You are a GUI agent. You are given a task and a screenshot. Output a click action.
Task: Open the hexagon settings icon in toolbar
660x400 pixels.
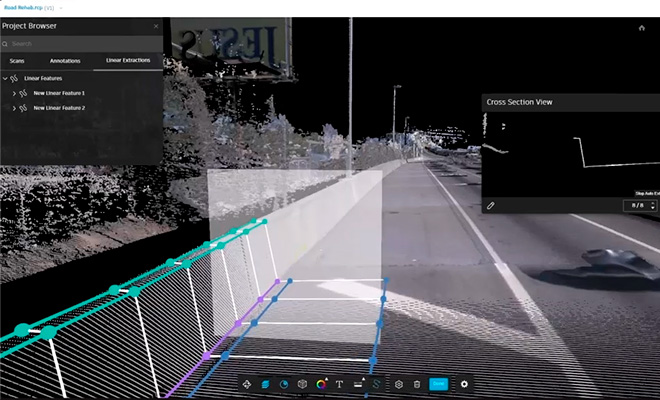(x=398, y=384)
